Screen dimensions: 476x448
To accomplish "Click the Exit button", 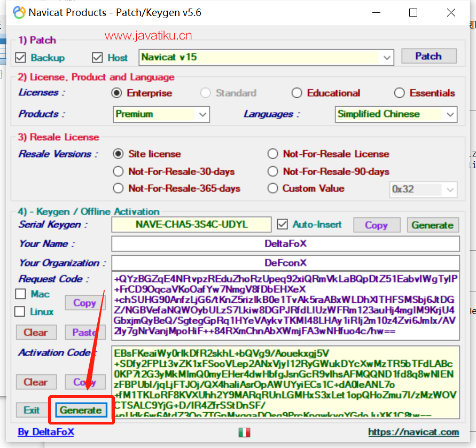I will (x=32, y=410).
